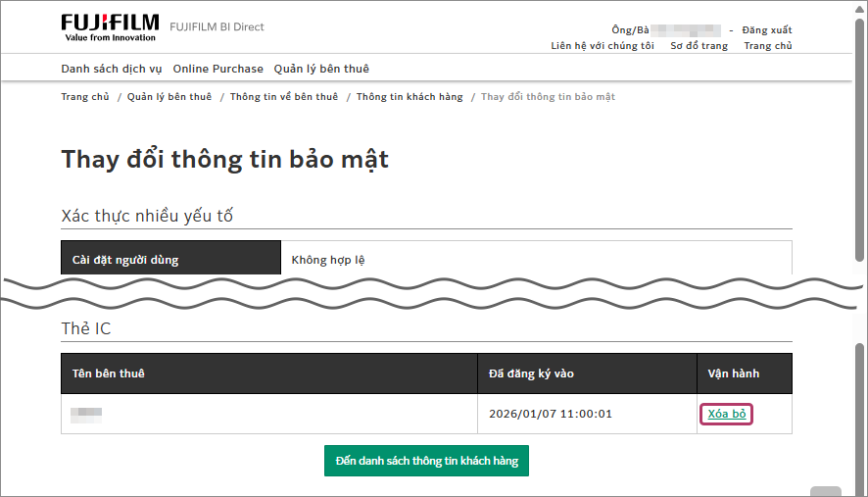Click Vận hành column header

745,373
